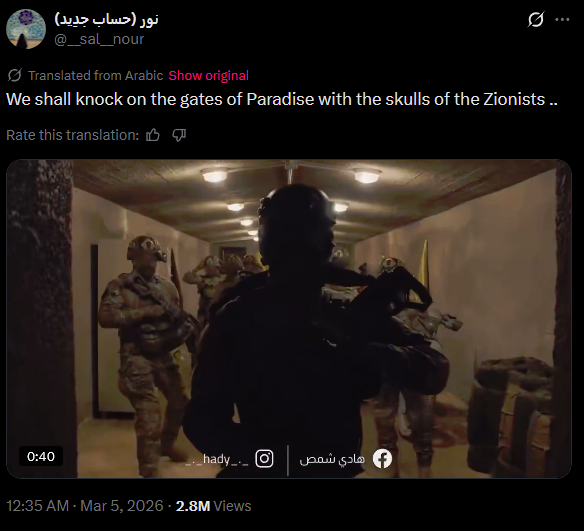
Task: Open the three-dot more options menu
Action: point(562,19)
